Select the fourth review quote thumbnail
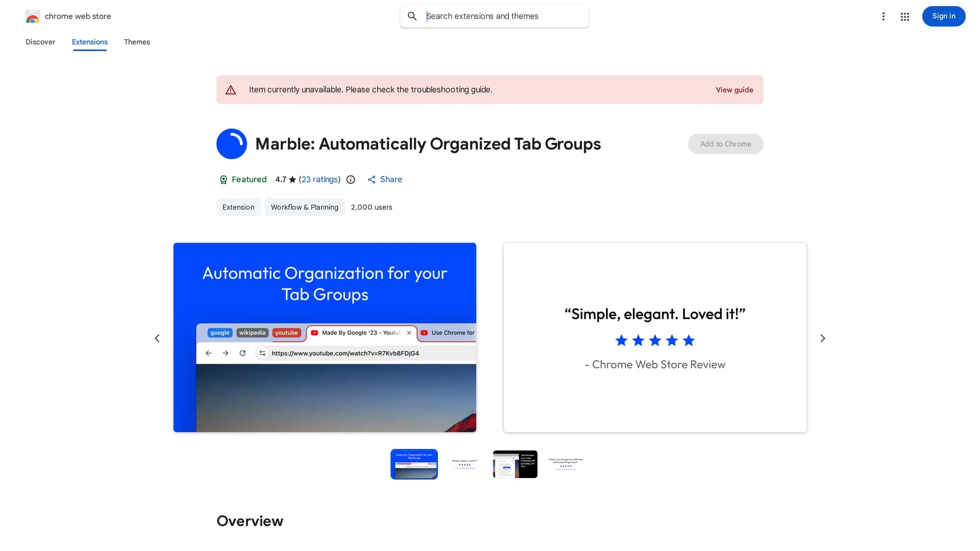Screen dimensions: 980x551 coord(566,464)
